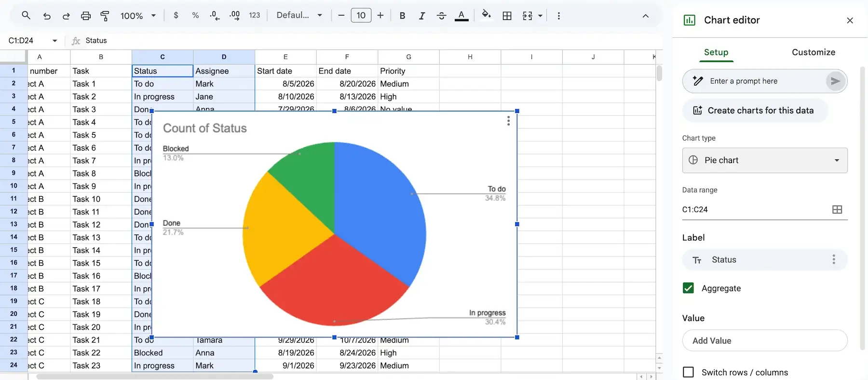Click the select data range grid icon

pos(837,210)
